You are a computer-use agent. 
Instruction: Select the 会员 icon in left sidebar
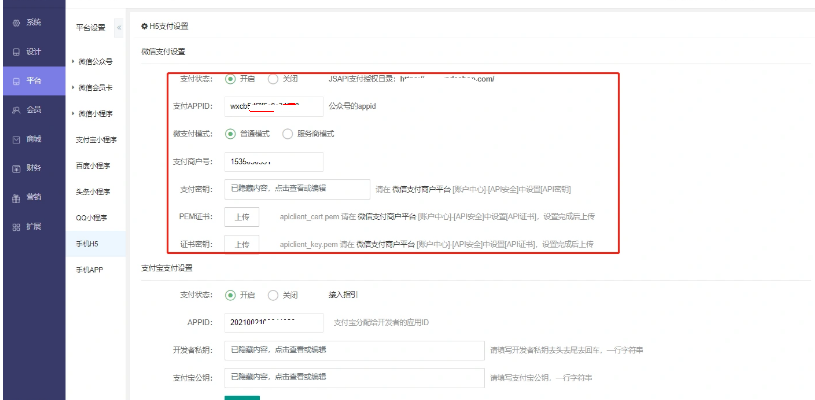[x=14, y=109]
